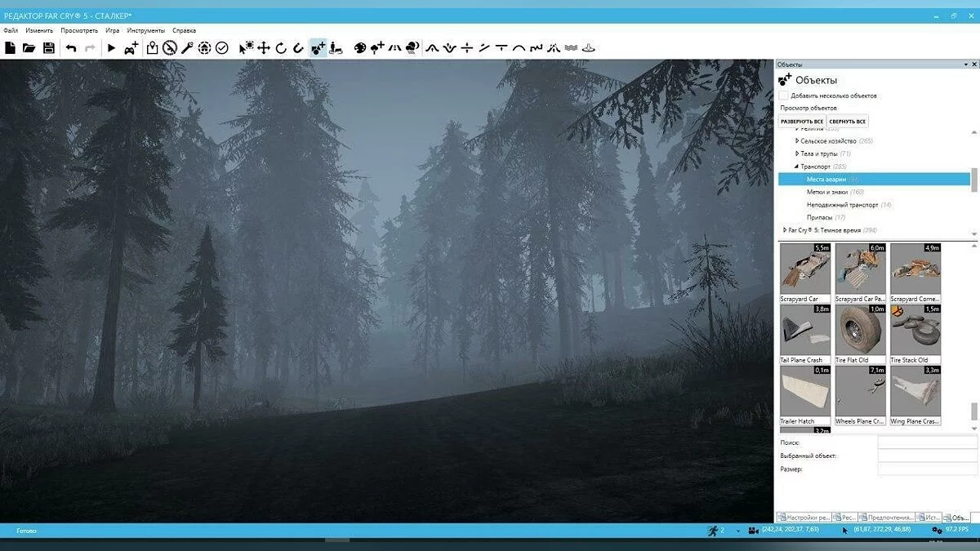Select the Tail Plane Crash thumbnail
980x551 pixels.
point(805,335)
